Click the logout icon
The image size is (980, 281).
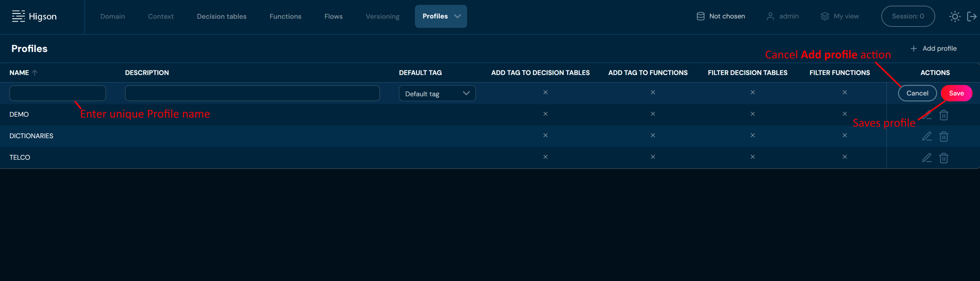tap(972, 17)
